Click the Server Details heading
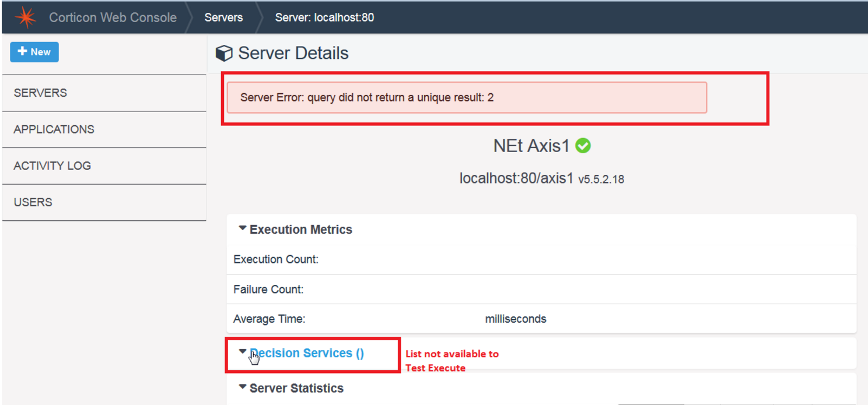Viewport: 868px width, 405px height. 293,53
